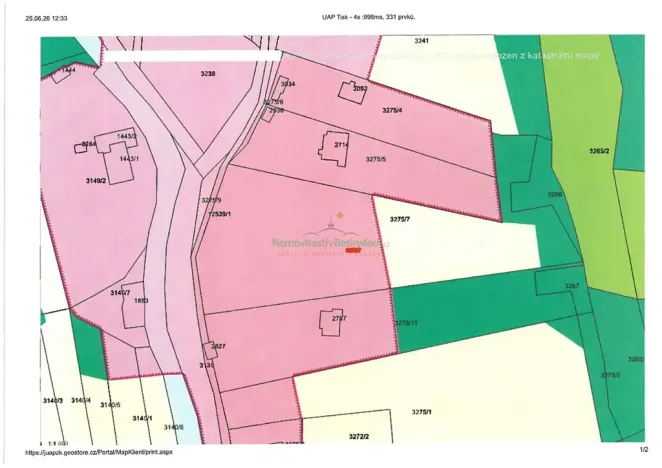Open the juapzk.geostore.cz print URL
The image size is (662, 468).
click(x=99, y=452)
